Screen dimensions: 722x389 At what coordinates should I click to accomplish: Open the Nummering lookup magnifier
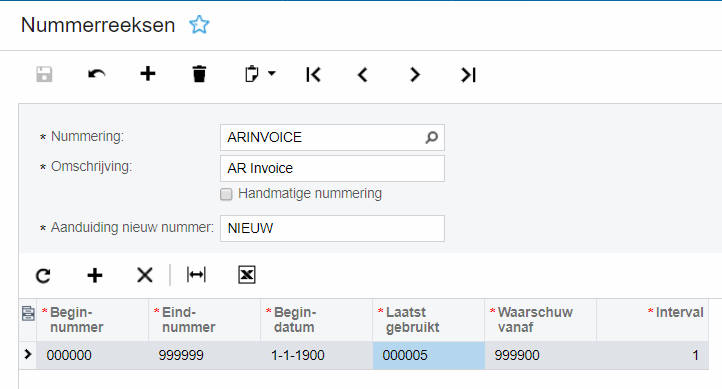[431, 137]
